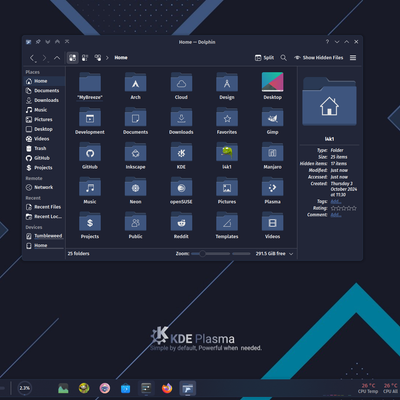400x400 pixels.
Task: Select the Reddit folder
Action: coord(181,225)
